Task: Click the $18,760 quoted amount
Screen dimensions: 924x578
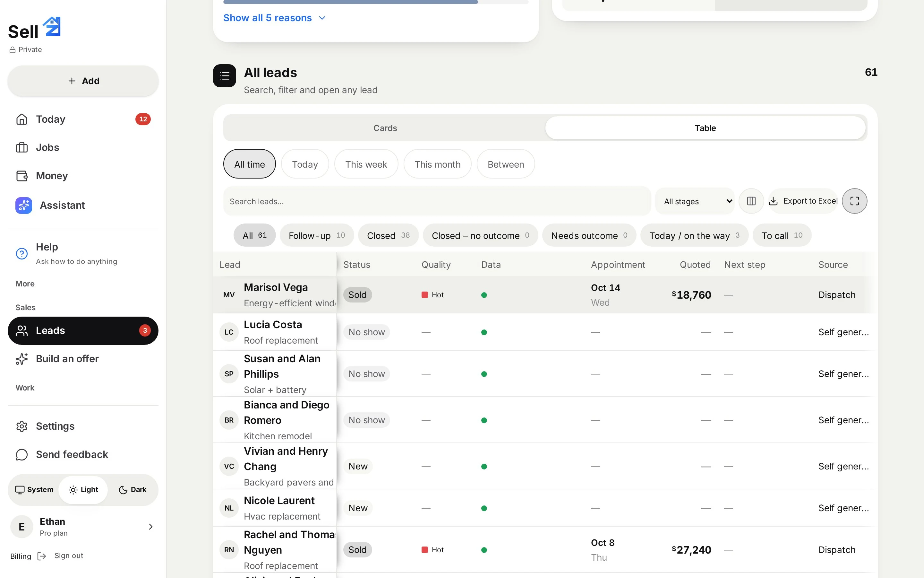Action: click(691, 295)
